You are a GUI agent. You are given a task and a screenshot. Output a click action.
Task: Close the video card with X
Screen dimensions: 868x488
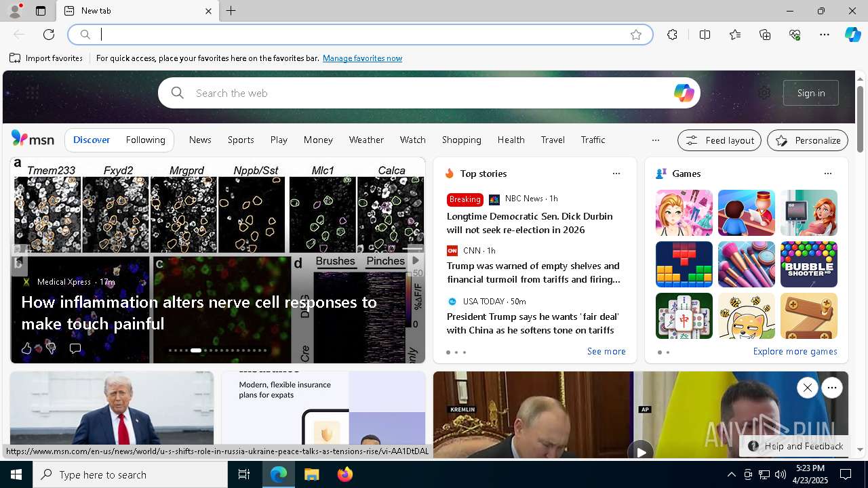tap(807, 388)
